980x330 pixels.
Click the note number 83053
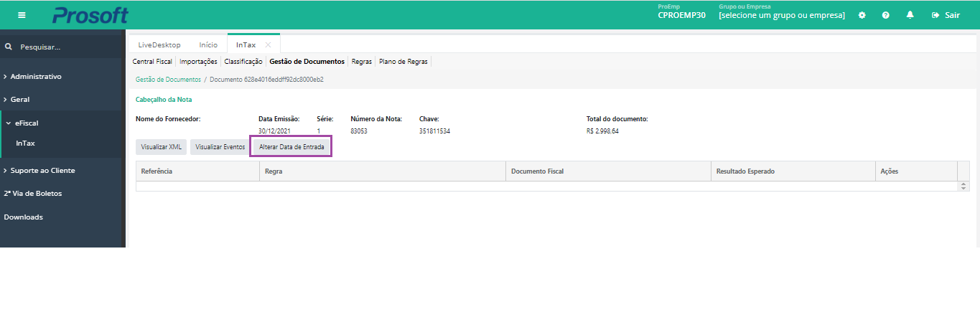[x=359, y=131]
